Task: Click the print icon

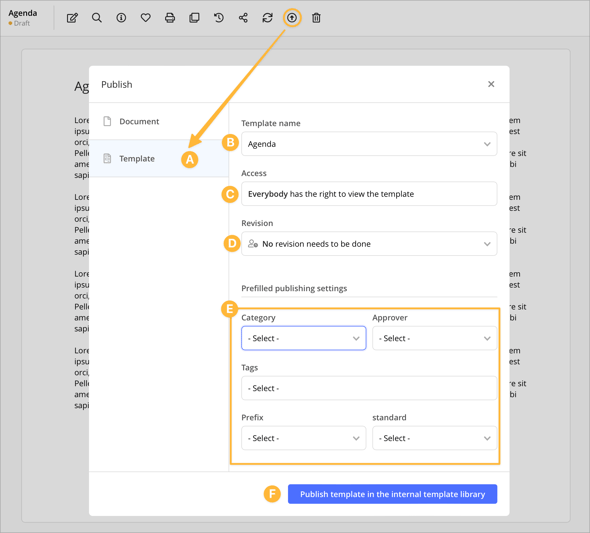Action: pyautogui.click(x=170, y=18)
